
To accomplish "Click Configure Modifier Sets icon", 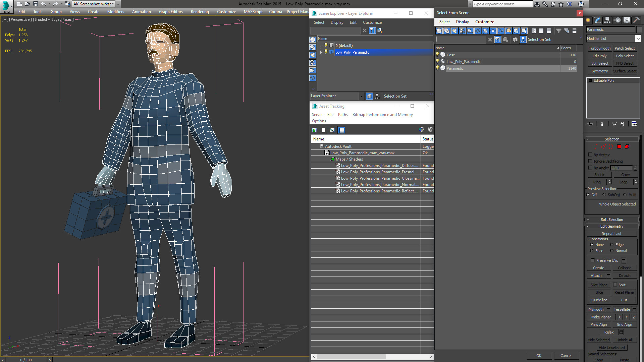I will coord(634,124).
